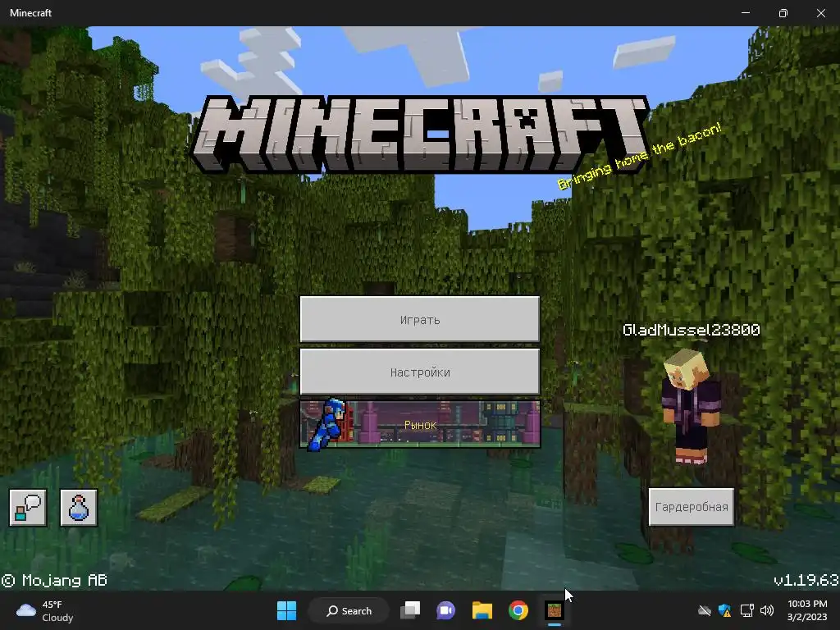Click the OneDrive cloud tray icon

pos(705,610)
